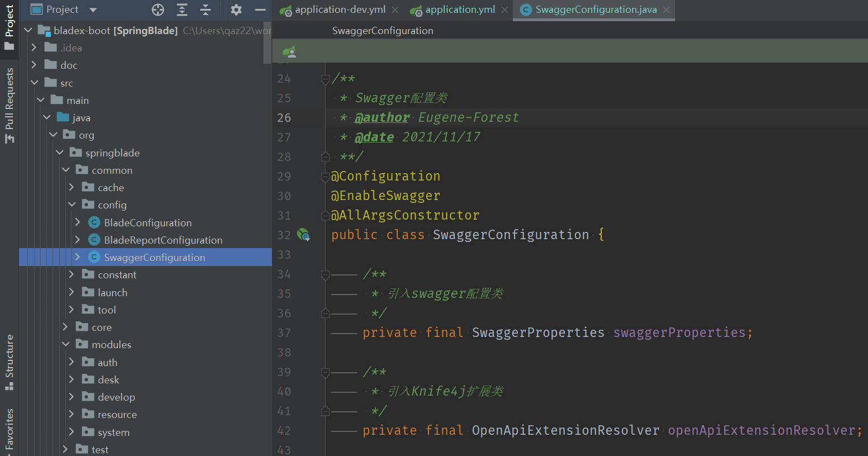Click the swaggerProperties field name

point(680,332)
